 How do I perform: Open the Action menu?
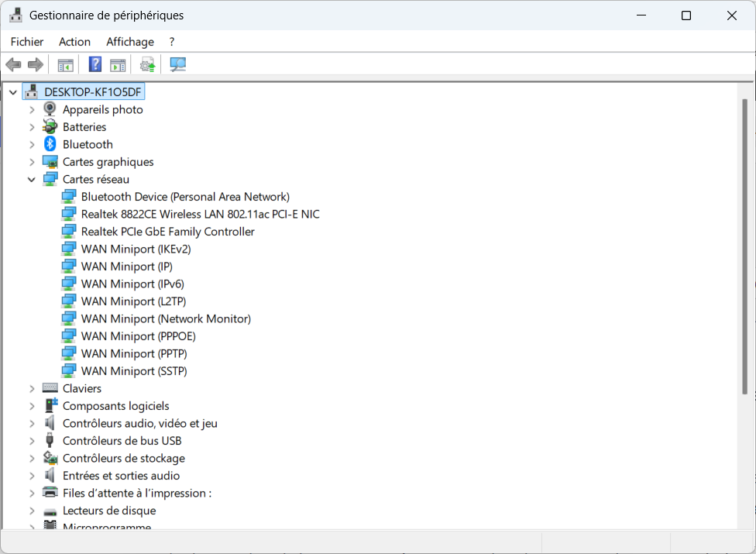click(74, 42)
